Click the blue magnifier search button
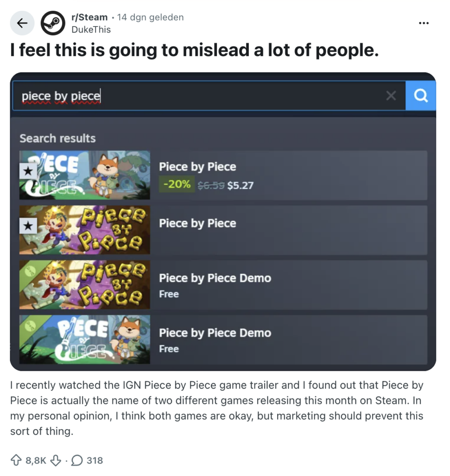 point(421,96)
